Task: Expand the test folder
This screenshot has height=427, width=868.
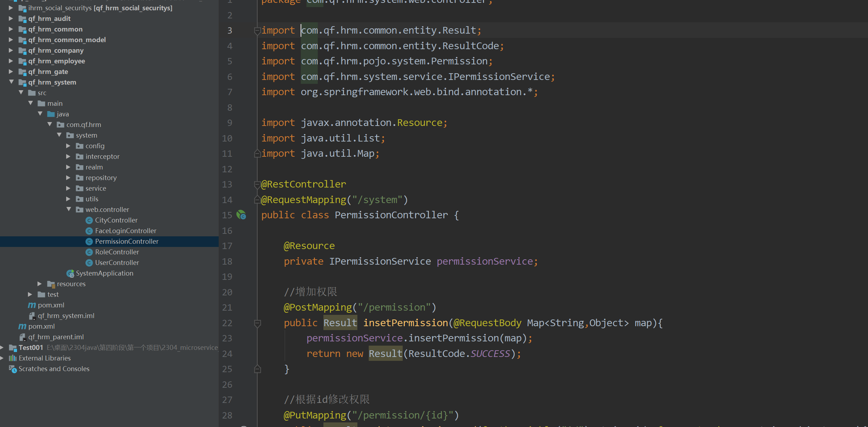Action: point(30,294)
